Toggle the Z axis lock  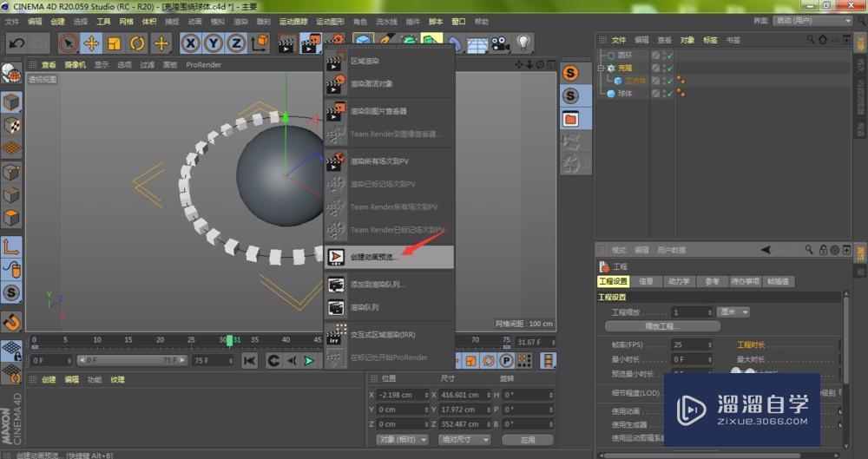pyautogui.click(x=236, y=43)
